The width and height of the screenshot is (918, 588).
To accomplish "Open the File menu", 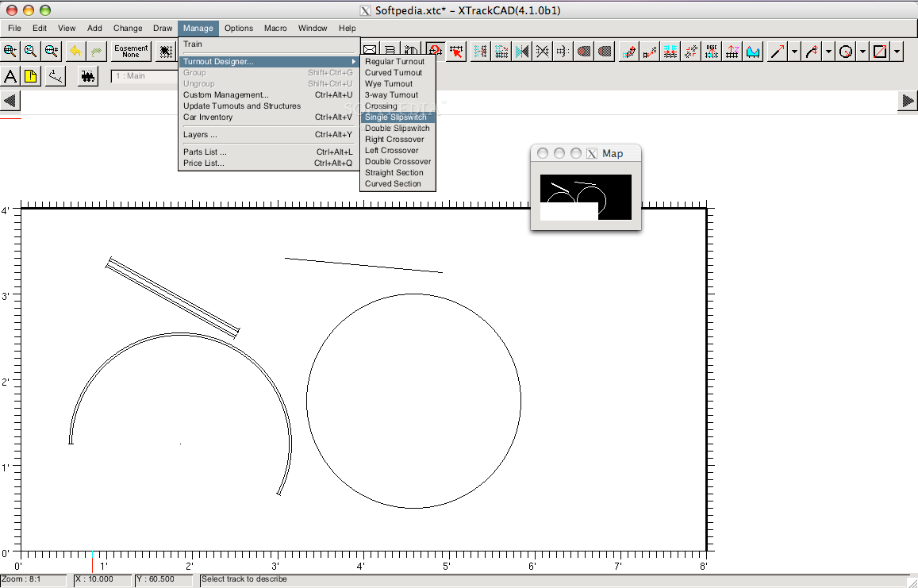I will click(14, 28).
